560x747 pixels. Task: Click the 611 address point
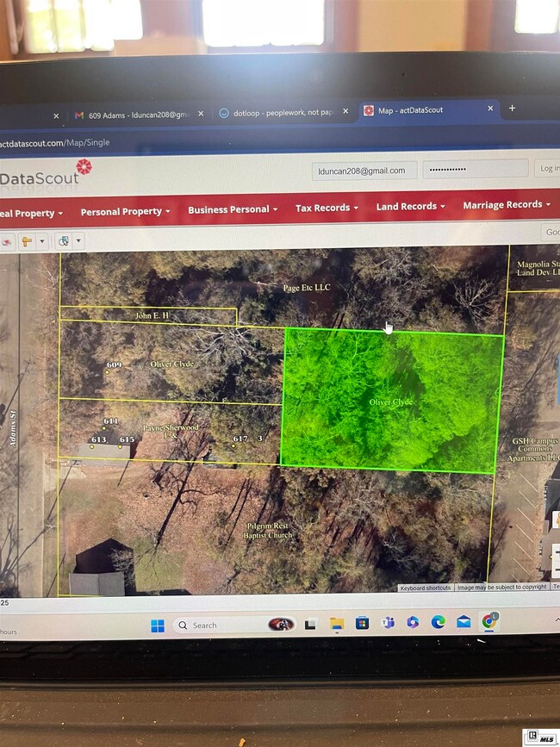click(x=104, y=428)
